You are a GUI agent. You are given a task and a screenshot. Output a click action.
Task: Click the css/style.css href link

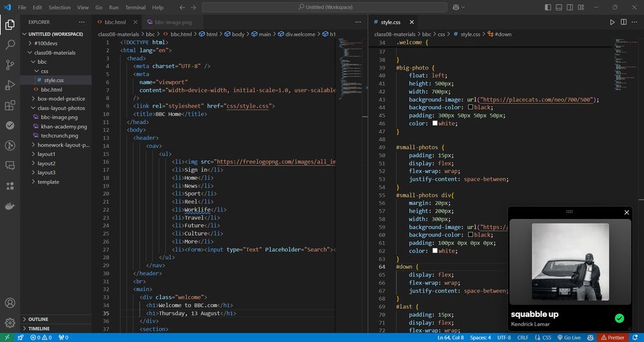click(x=247, y=106)
